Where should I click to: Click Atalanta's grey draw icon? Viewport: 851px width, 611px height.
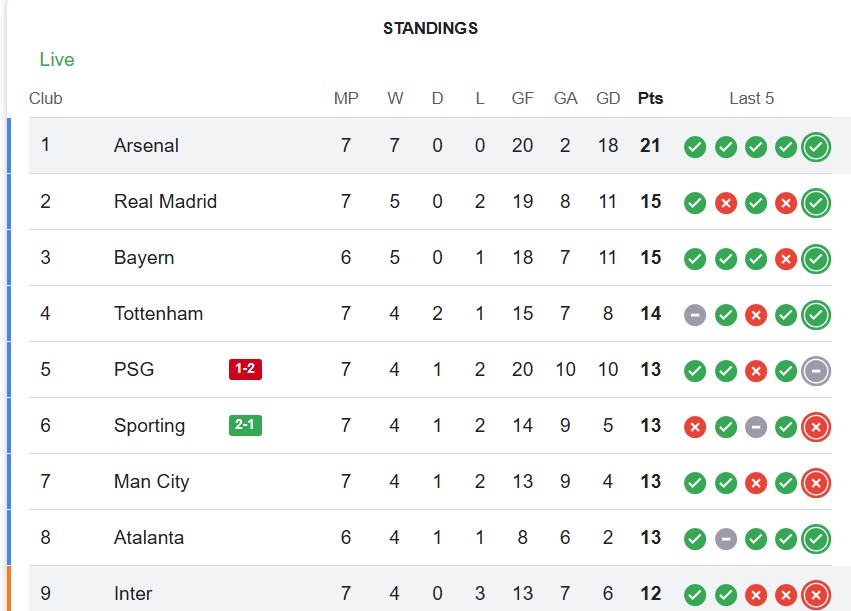click(x=726, y=539)
